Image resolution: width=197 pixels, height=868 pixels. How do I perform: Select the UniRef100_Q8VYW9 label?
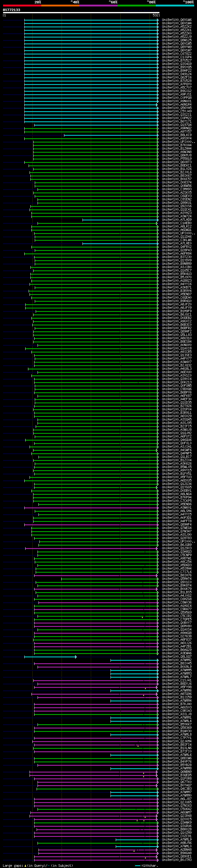176,47
